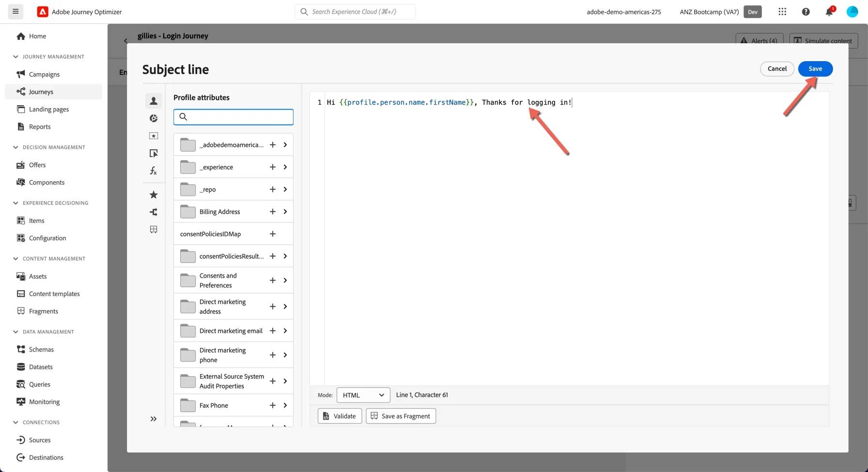Collapse the Journey Management section
Viewport: 868px width, 472px height.
click(x=15, y=57)
